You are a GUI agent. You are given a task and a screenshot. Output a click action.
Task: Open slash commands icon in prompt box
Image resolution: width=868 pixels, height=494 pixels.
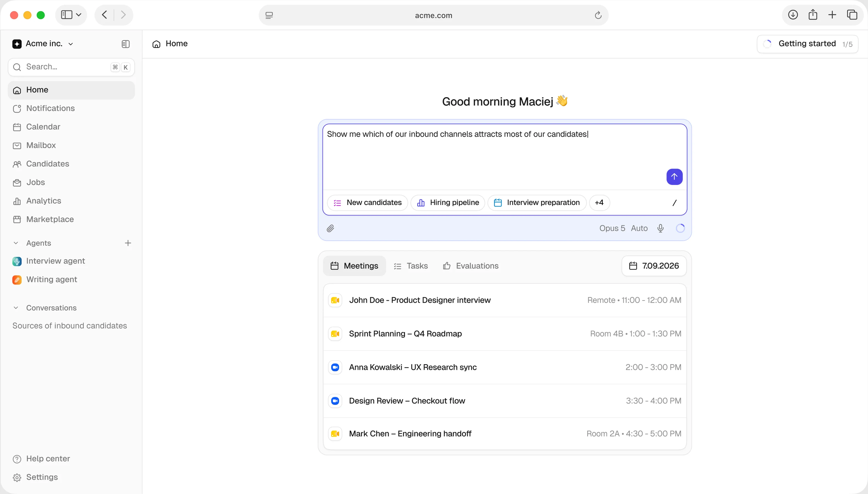coord(674,203)
